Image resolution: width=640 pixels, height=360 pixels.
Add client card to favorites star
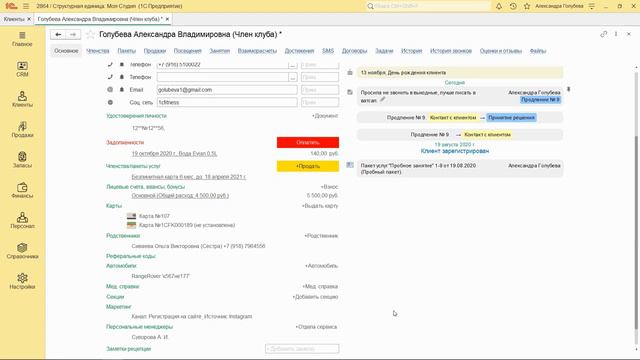pyautogui.click(x=91, y=35)
